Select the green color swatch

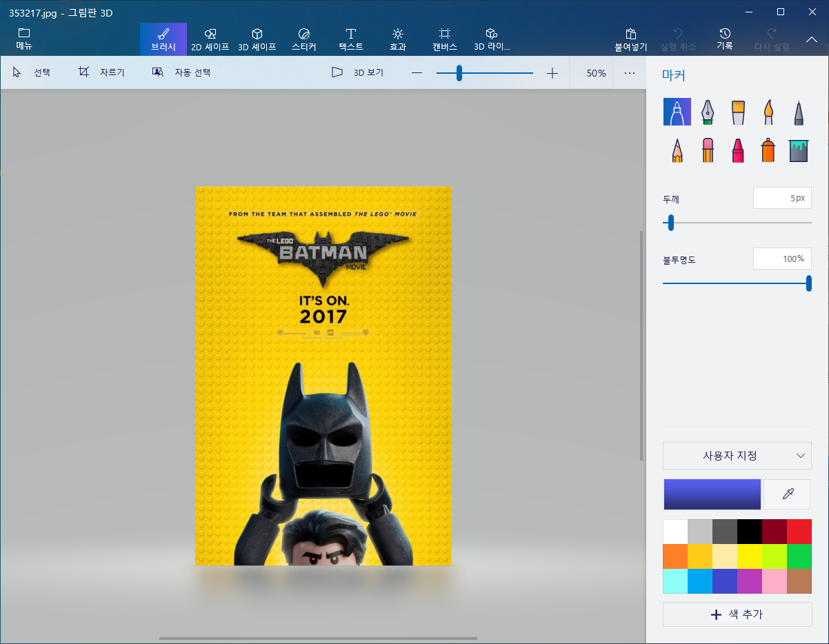tap(799, 556)
